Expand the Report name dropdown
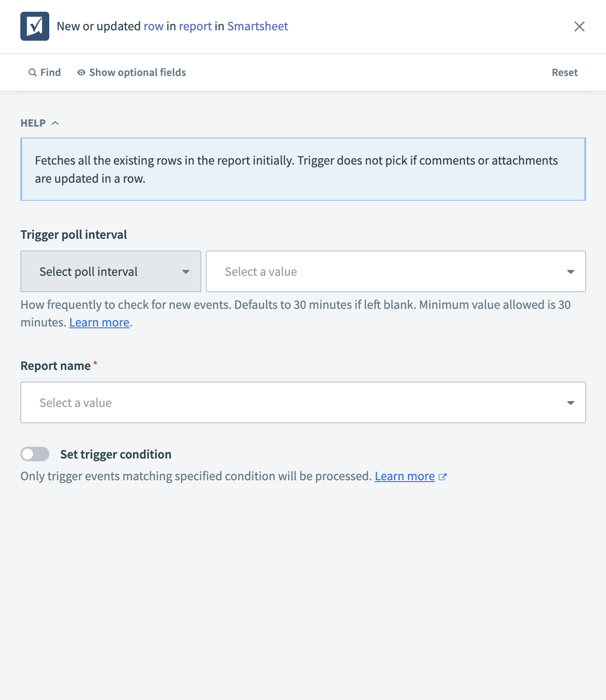The height and width of the screenshot is (700, 606). pyautogui.click(x=303, y=402)
